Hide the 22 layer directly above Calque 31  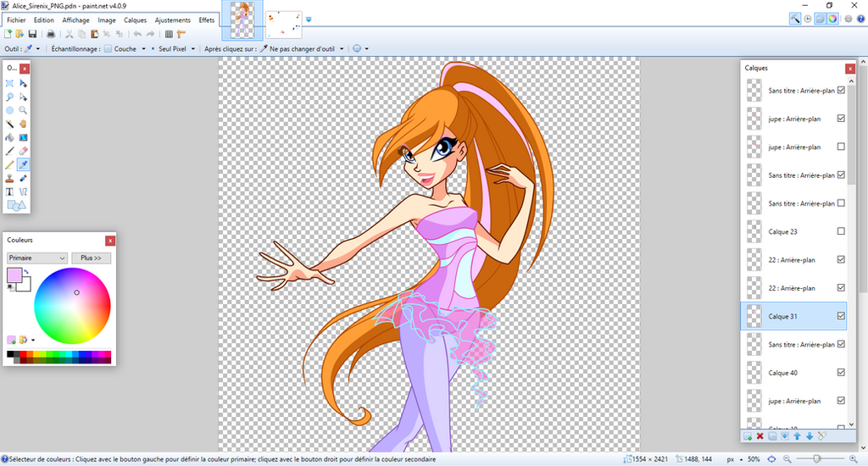(x=841, y=288)
